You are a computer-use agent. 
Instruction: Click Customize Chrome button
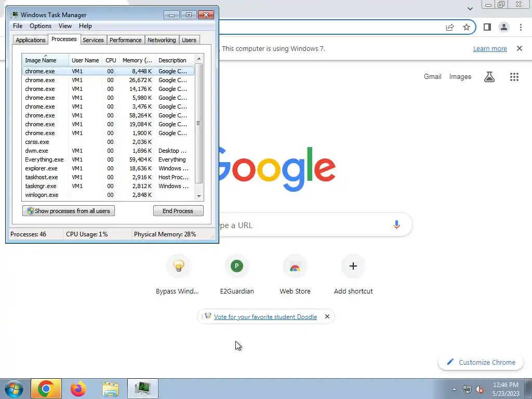click(481, 362)
